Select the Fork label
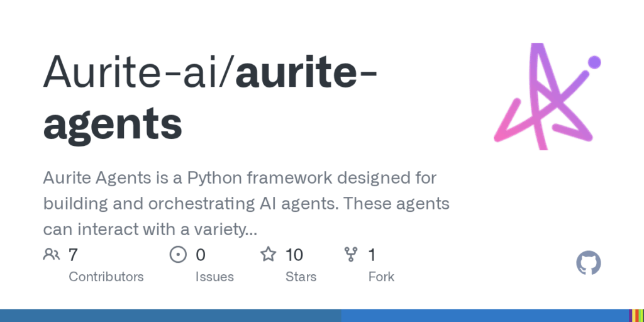The width and height of the screenshot is (644, 322). (x=381, y=277)
